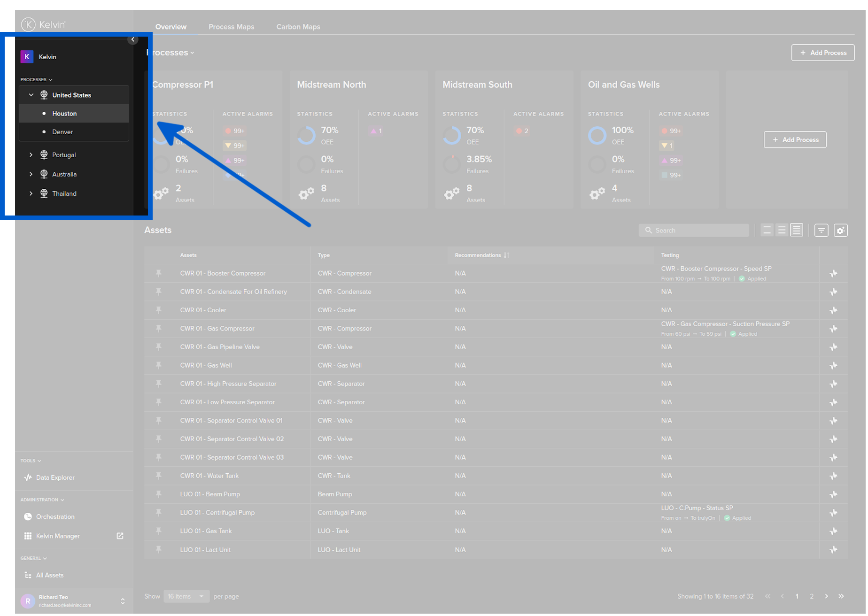Viewport: 868px width, 616px height.
Task: Click the purple Kelvin workspace swatch
Action: pyautogui.click(x=27, y=57)
